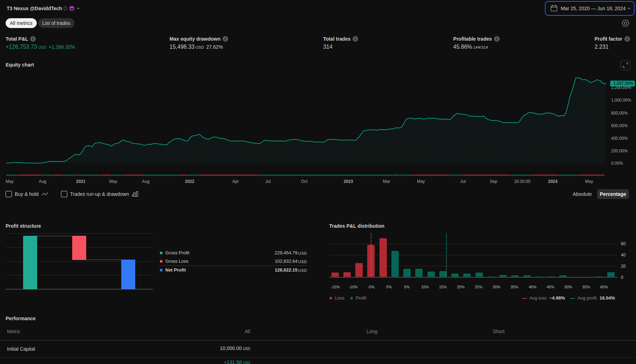636x364 pixels.
Task: Expand the equity chart to fullscreen
Action: pos(625,65)
